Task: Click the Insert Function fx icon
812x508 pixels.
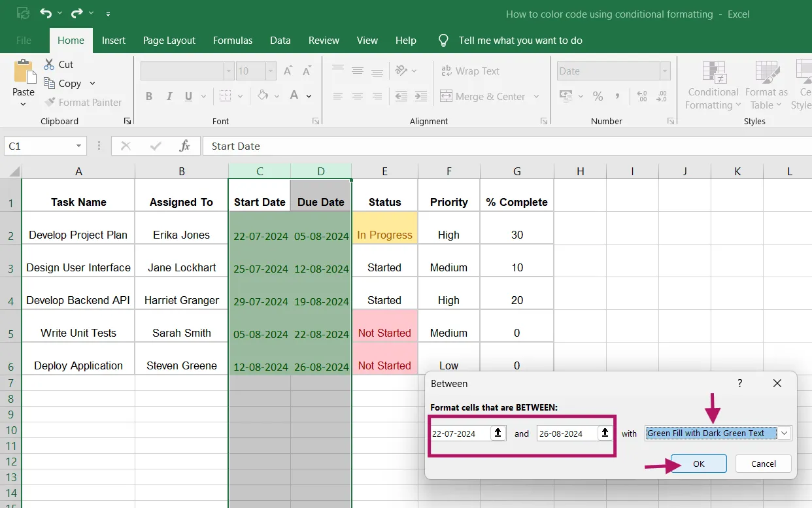Action: [x=185, y=146]
